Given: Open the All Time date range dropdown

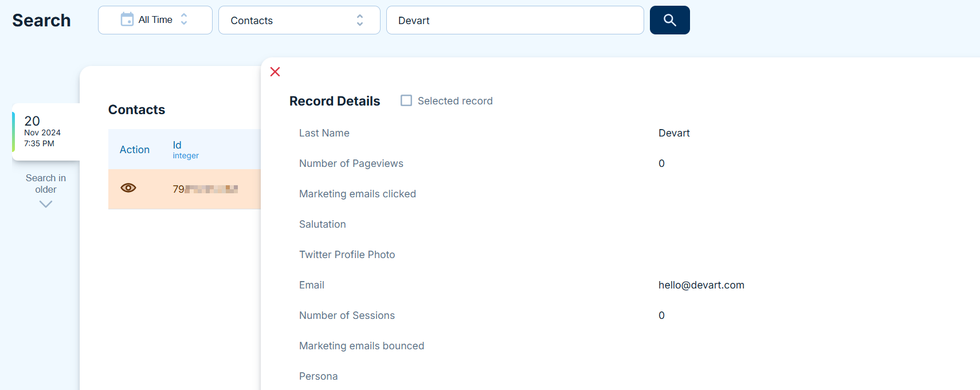Looking at the screenshot, I should pos(155,20).
